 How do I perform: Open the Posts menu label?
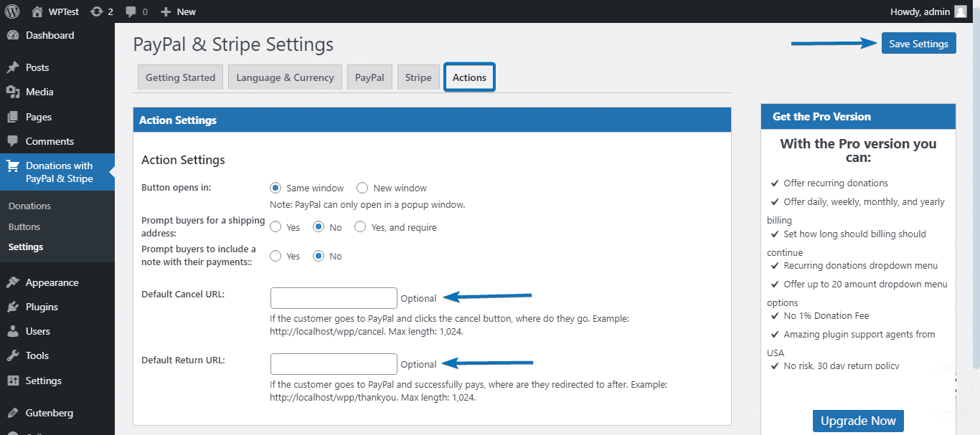pyautogui.click(x=37, y=67)
